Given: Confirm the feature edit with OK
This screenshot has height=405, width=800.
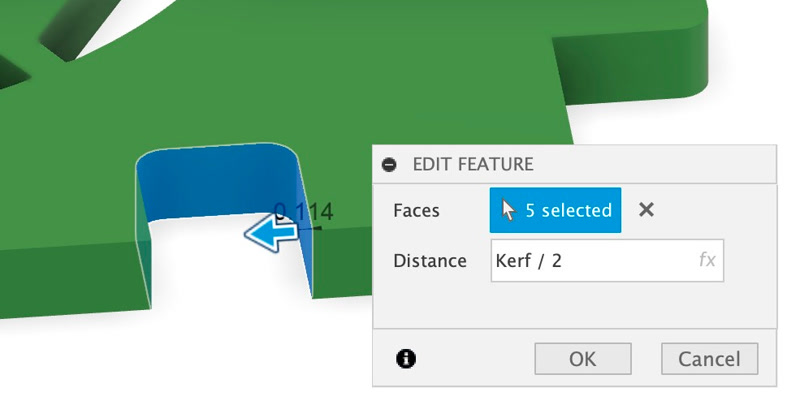Looking at the screenshot, I should 583,359.
